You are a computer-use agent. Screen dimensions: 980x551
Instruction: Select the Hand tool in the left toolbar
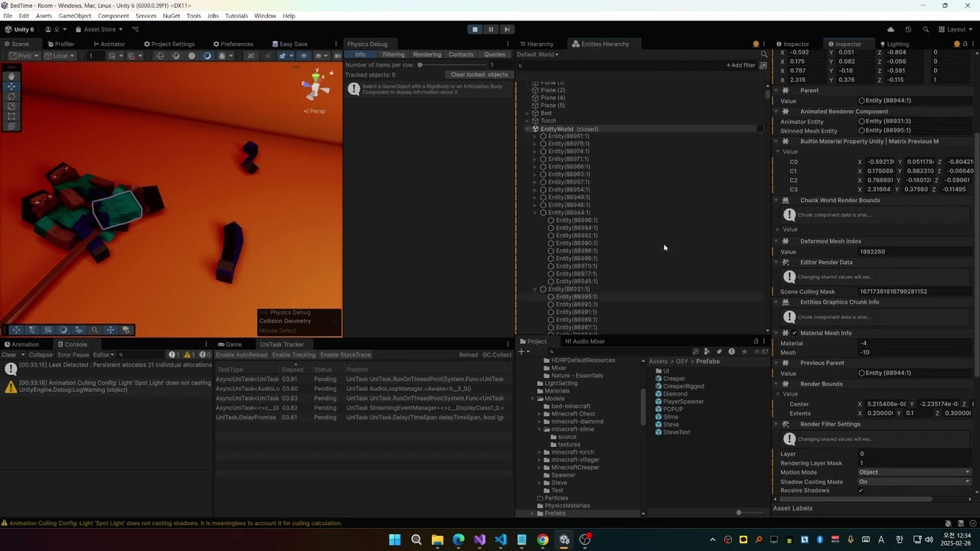click(x=11, y=77)
